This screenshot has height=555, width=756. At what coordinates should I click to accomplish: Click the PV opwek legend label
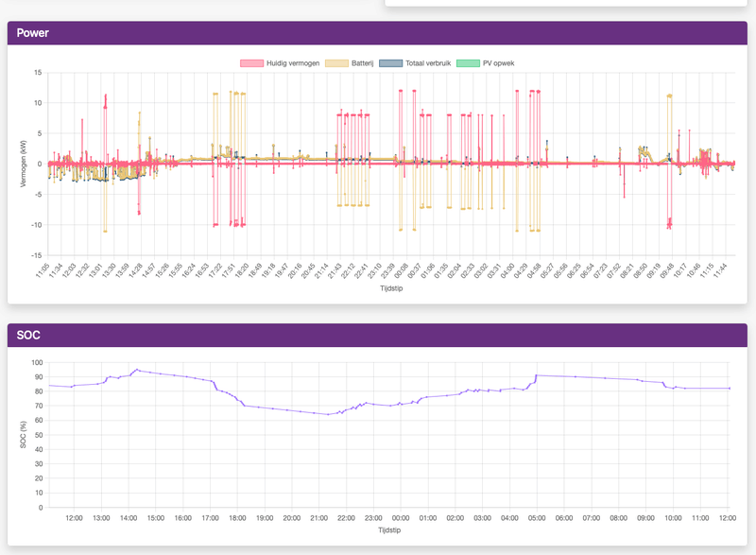(499, 63)
